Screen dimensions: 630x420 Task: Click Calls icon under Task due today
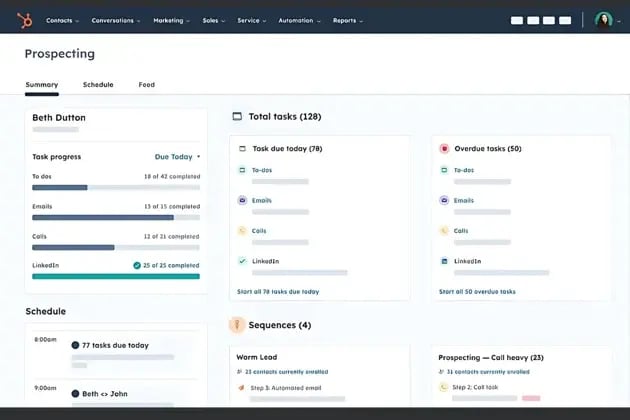(242, 231)
